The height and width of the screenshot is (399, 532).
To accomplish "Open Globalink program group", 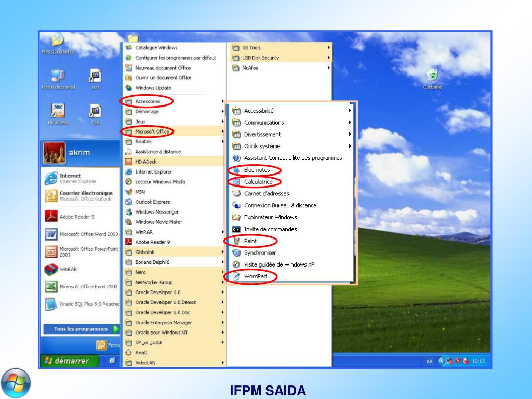I will [x=174, y=252].
